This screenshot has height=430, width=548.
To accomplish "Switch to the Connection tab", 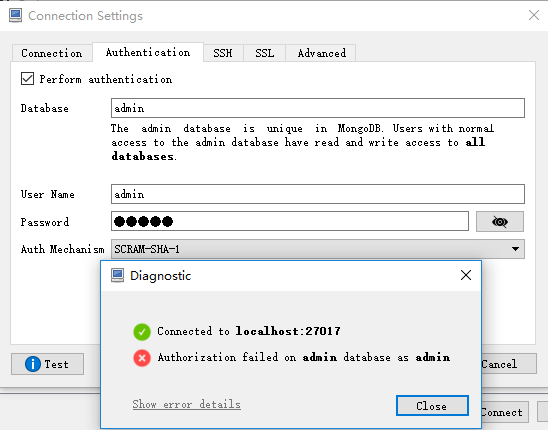I will click(x=52, y=53).
